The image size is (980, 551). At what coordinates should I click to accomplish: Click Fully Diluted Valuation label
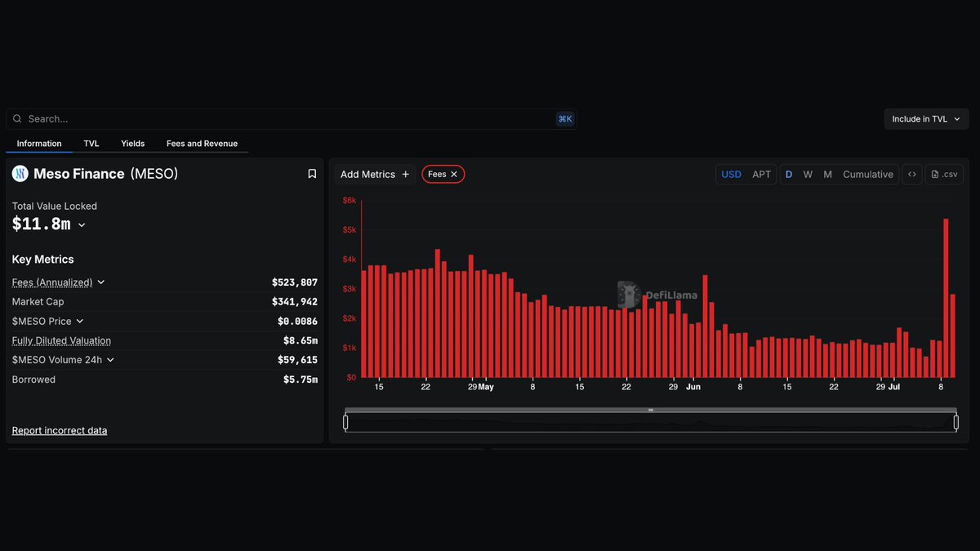[61, 341]
